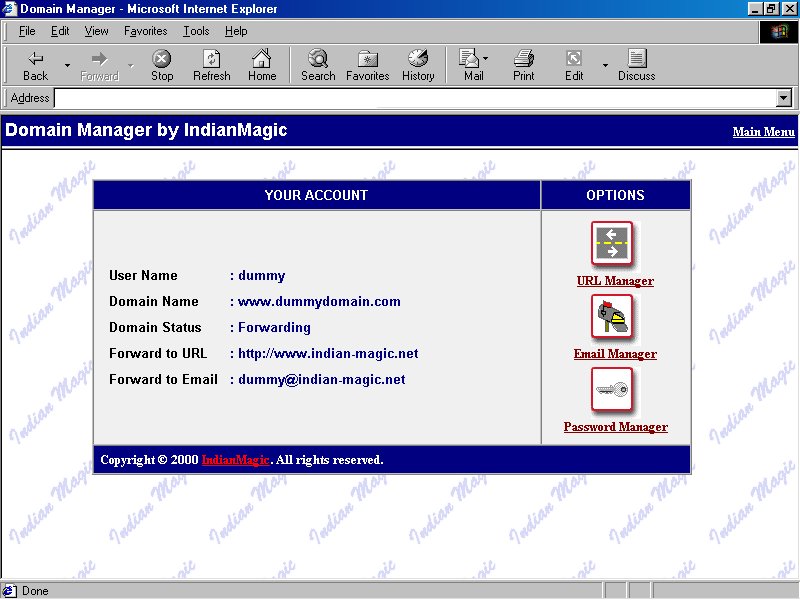Click 'Domain Manager by IndianMagic' heading
This screenshot has height=600, width=800.
point(146,130)
